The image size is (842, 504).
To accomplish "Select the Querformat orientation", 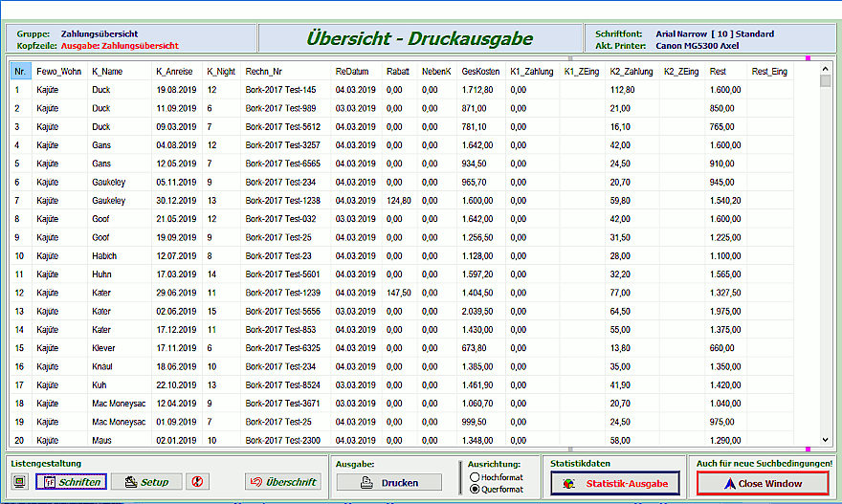I will (476, 489).
